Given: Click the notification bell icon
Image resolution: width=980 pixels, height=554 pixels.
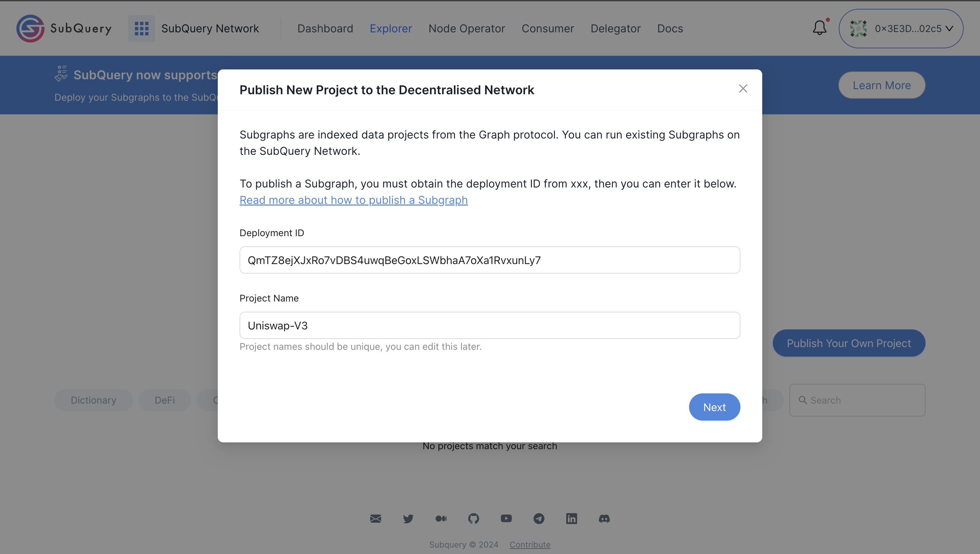Looking at the screenshot, I should coord(819,28).
